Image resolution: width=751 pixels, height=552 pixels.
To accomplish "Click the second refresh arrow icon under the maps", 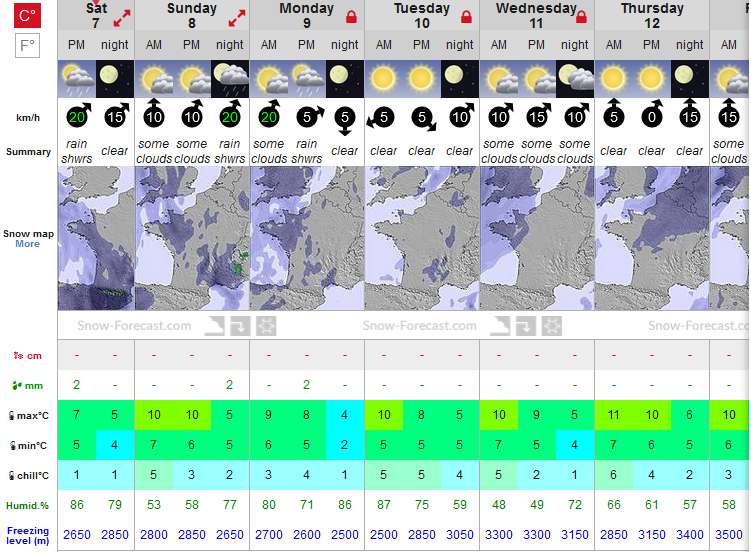I will tap(525, 327).
